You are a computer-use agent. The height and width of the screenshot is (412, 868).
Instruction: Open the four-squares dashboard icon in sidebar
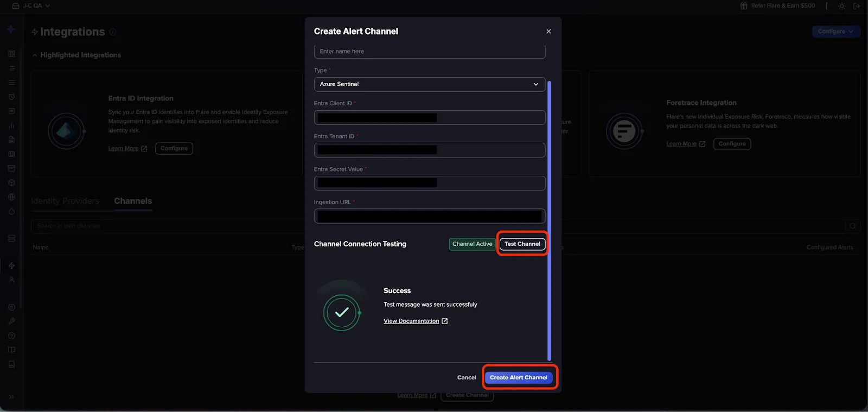pos(11,54)
